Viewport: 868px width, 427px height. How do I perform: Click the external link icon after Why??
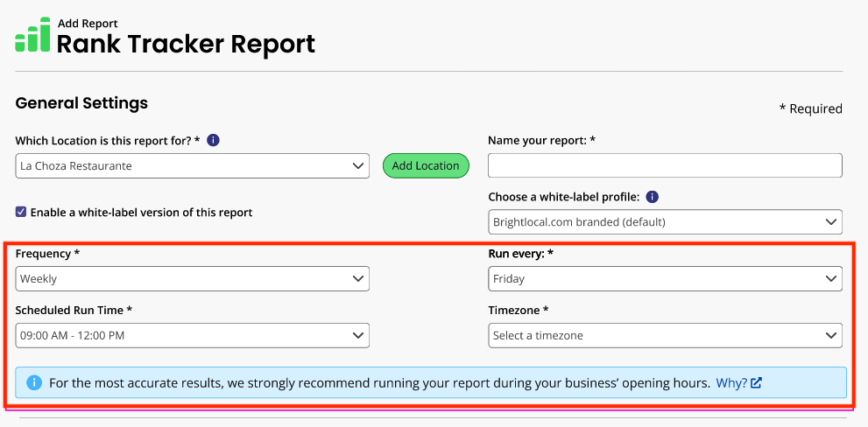click(x=756, y=382)
